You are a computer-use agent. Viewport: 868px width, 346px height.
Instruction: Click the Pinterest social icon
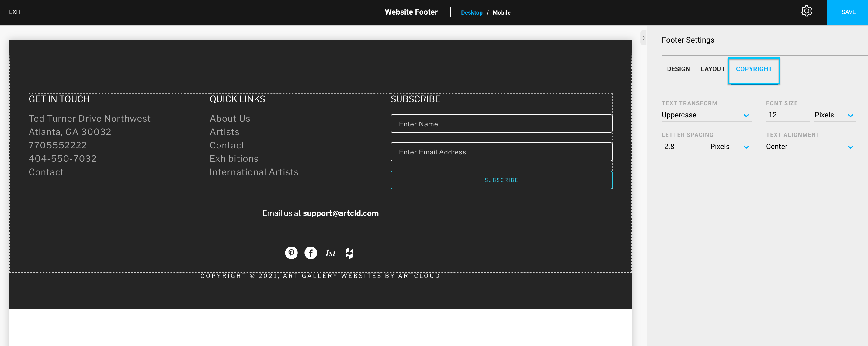291,253
